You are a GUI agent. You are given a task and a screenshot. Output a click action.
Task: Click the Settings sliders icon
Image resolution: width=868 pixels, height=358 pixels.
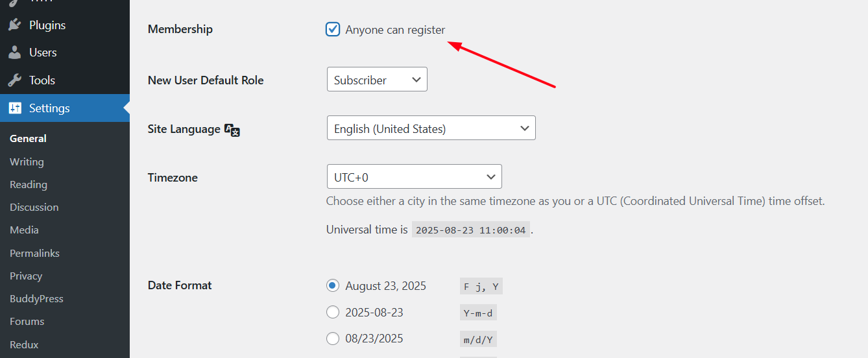pos(14,108)
